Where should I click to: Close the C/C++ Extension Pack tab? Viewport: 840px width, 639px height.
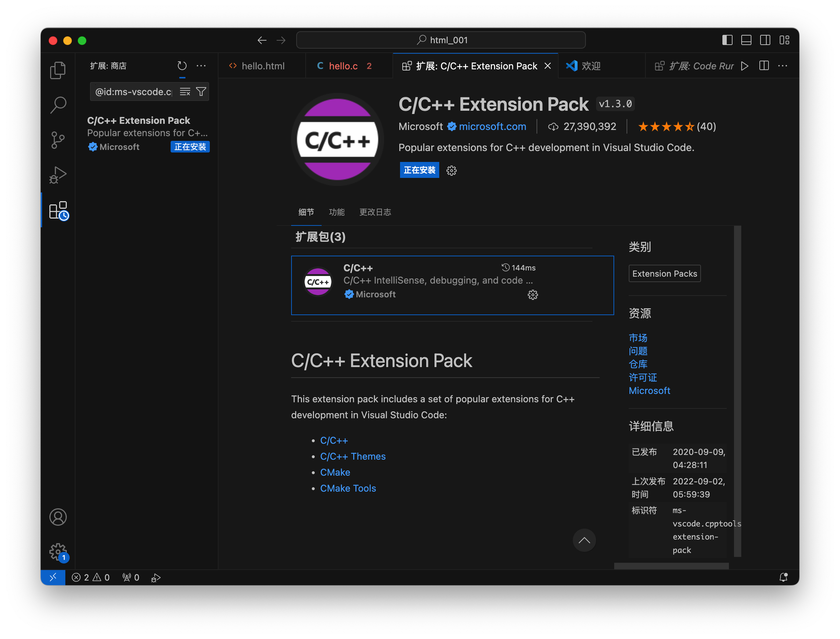[x=547, y=66]
